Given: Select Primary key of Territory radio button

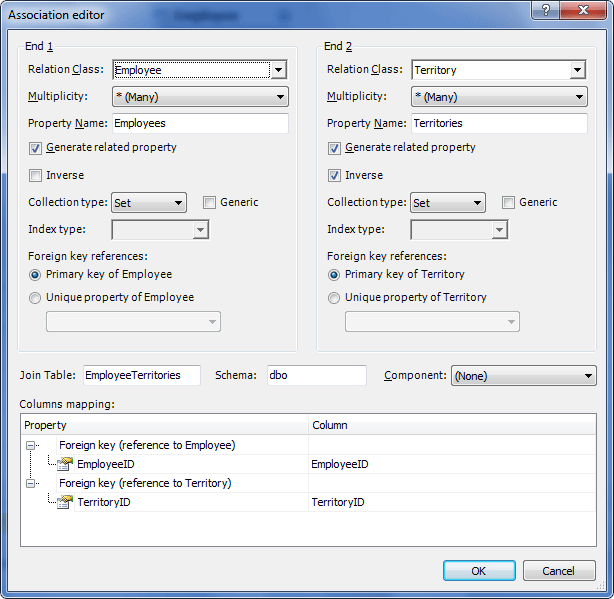Looking at the screenshot, I should pyautogui.click(x=334, y=275).
